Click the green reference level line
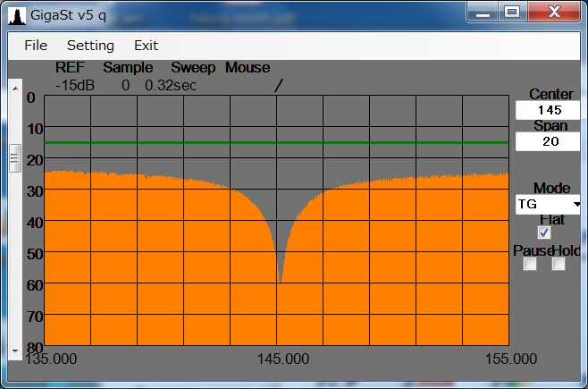This screenshot has height=389, width=588. point(179,142)
